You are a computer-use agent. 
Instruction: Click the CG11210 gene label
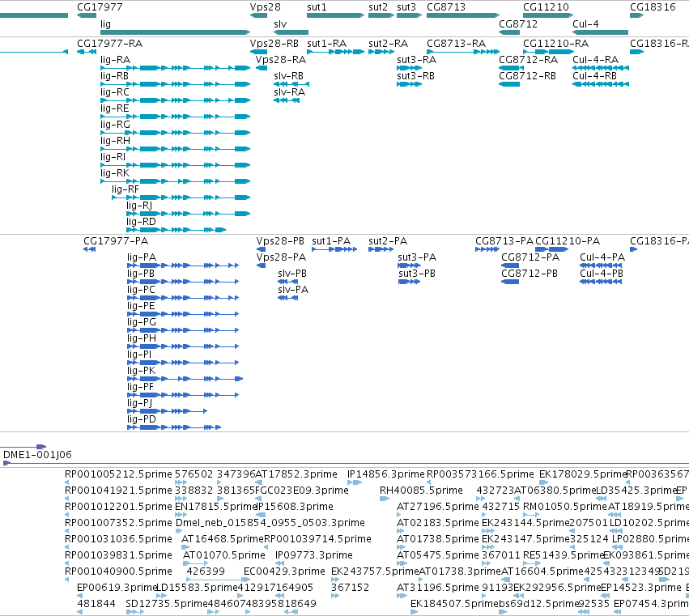pos(546,7)
